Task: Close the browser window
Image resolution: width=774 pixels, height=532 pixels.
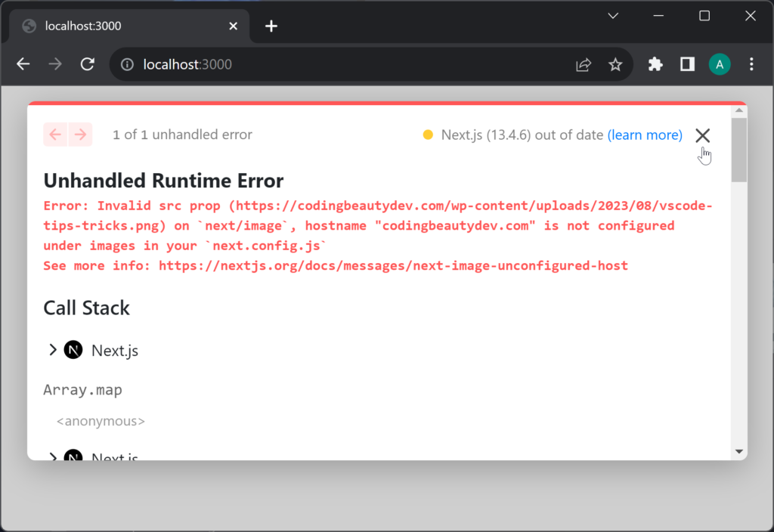Action: (x=751, y=16)
